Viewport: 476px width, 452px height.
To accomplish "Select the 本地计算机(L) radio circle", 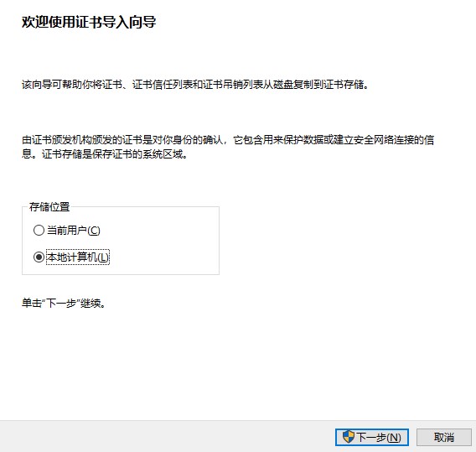I will click(39, 257).
